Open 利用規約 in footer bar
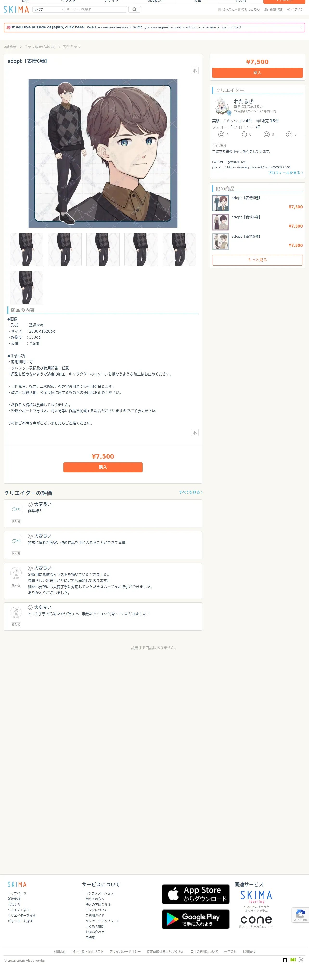 [60, 951]
